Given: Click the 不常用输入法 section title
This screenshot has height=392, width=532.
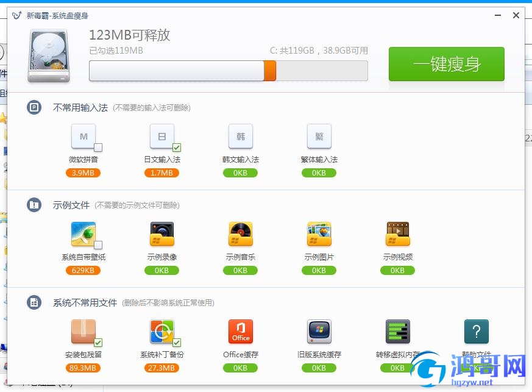Looking at the screenshot, I should pyautogui.click(x=80, y=107).
